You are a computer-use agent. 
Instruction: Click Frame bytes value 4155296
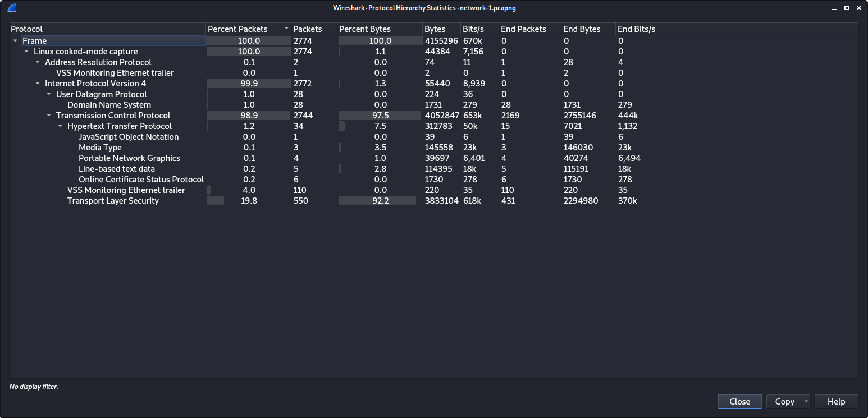[x=441, y=41]
